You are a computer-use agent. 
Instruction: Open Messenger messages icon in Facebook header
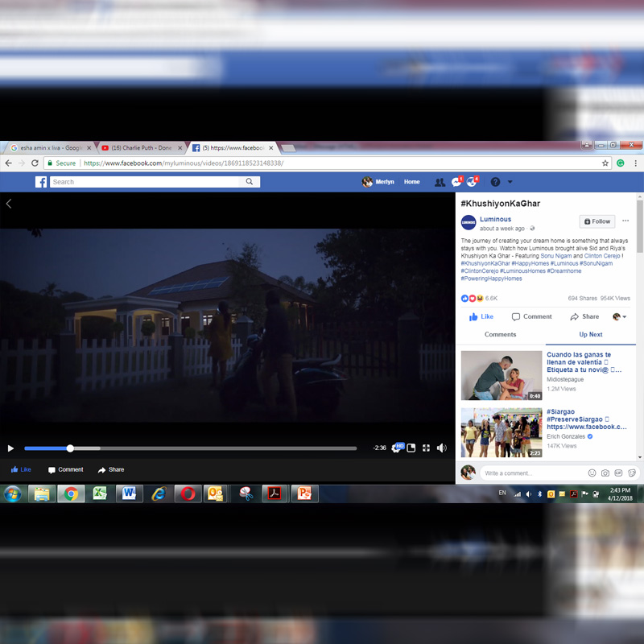(456, 182)
